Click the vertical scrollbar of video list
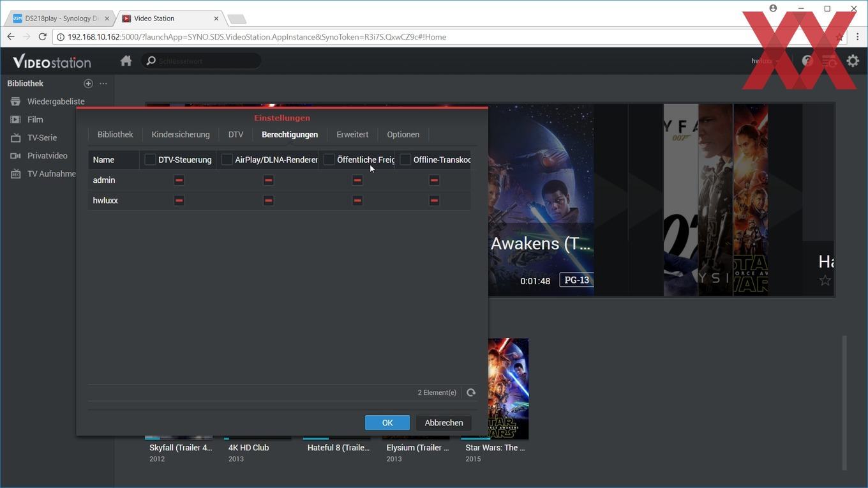The width and height of the screenshot is (868, 488). (x=845, y=402)
